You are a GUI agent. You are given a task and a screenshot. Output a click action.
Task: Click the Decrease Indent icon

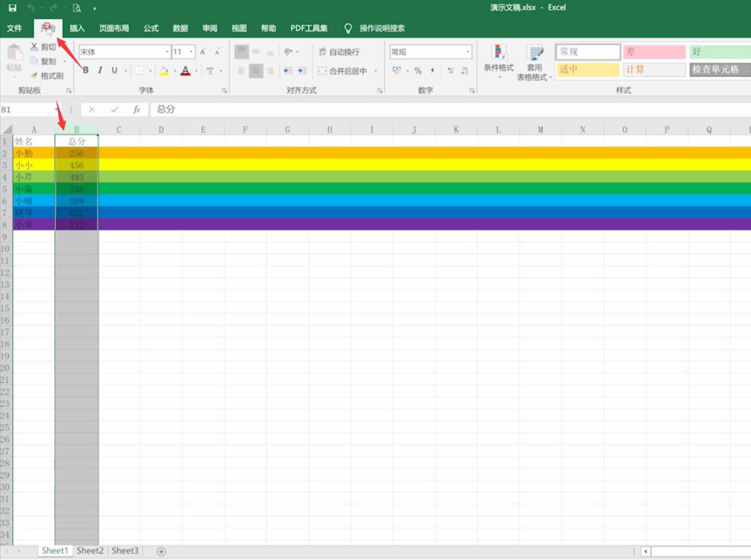click(287, 70)
